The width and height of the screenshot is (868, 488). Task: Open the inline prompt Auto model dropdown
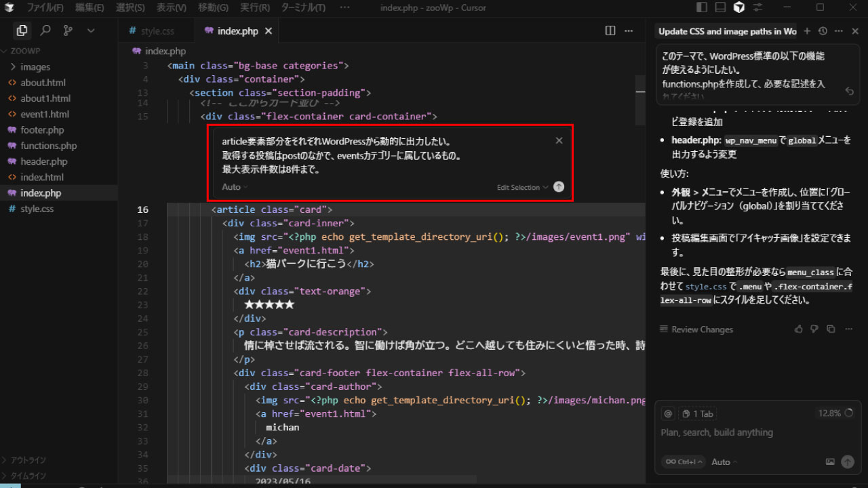click(x=235, y=187)
